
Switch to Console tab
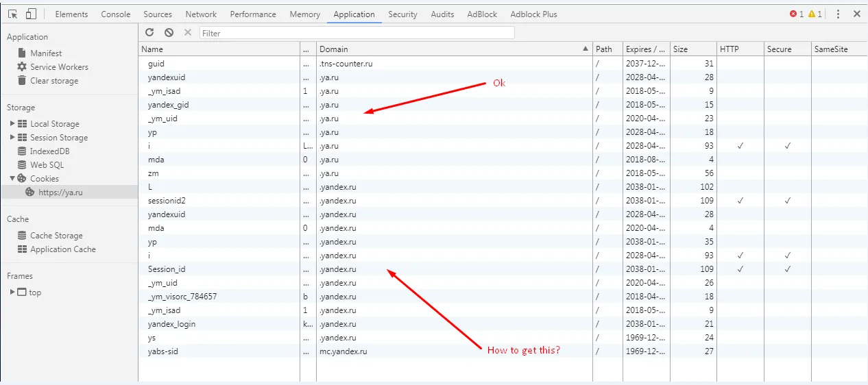coord(116,14)
